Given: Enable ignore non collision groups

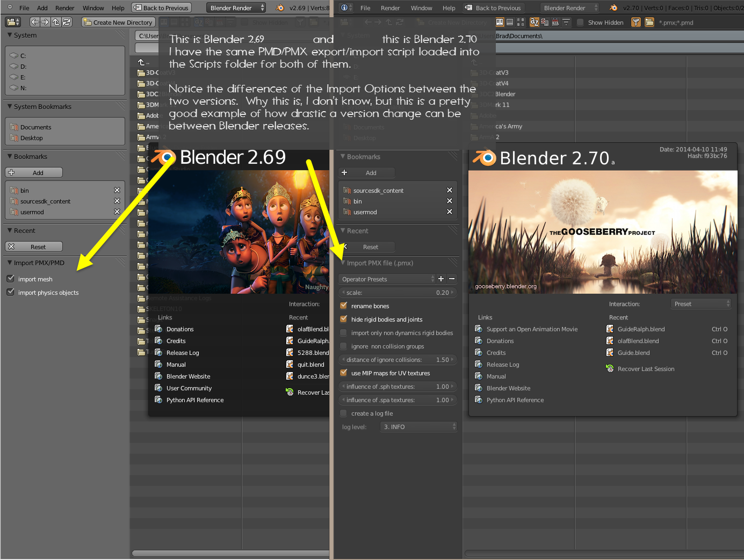Looking at the screenshot, I should (344, 346).
